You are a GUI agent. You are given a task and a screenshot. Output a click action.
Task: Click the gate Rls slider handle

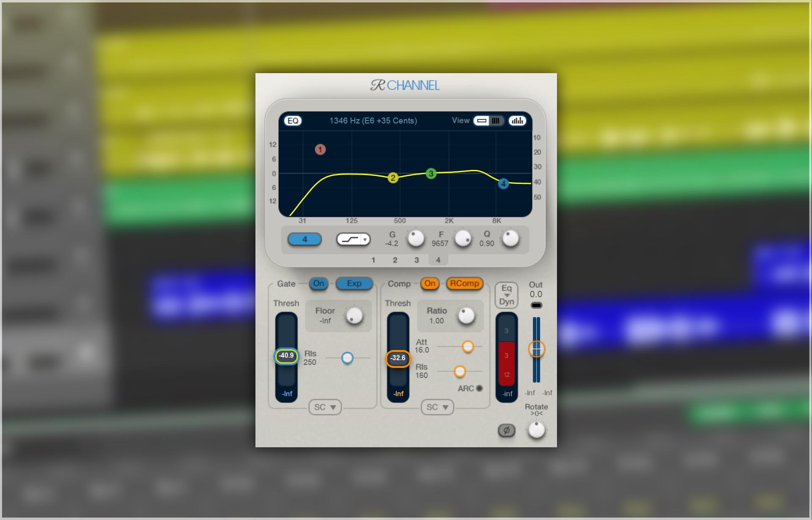pos(347,358)
